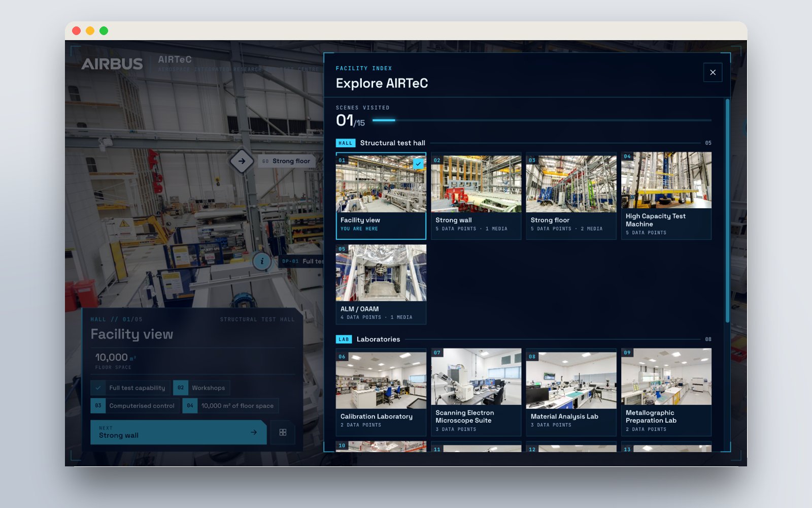Image resolution: width=812 pixels, height=508 pixels.
Task: Go to next scene Strong wall
Action: point(178,432)
